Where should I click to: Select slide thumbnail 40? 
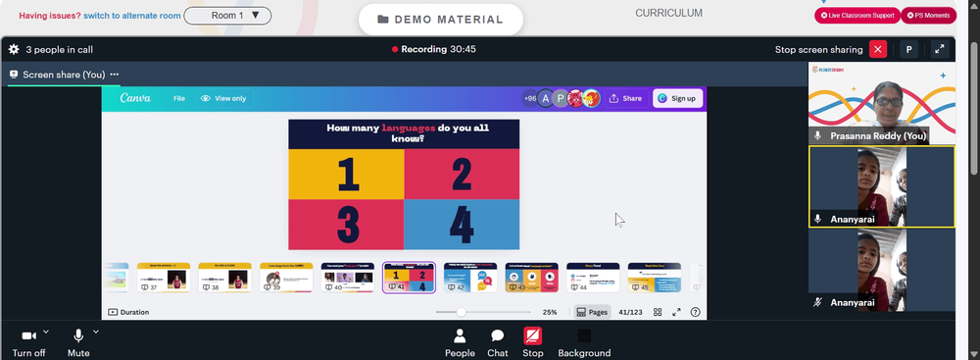coord(348,278)
